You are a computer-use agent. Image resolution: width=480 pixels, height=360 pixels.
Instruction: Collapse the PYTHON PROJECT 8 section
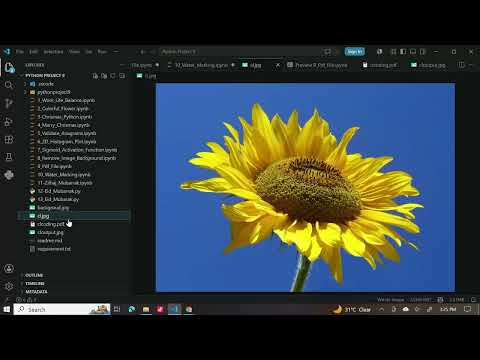[45, 76]
